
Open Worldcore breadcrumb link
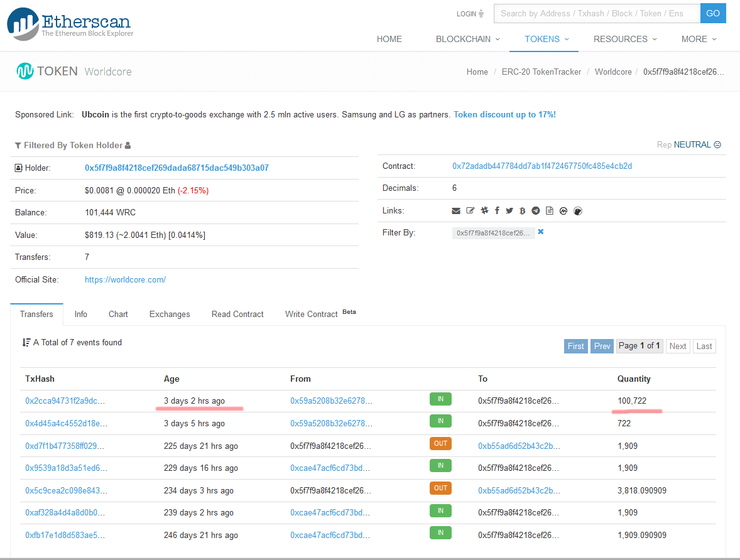[613, 72]
